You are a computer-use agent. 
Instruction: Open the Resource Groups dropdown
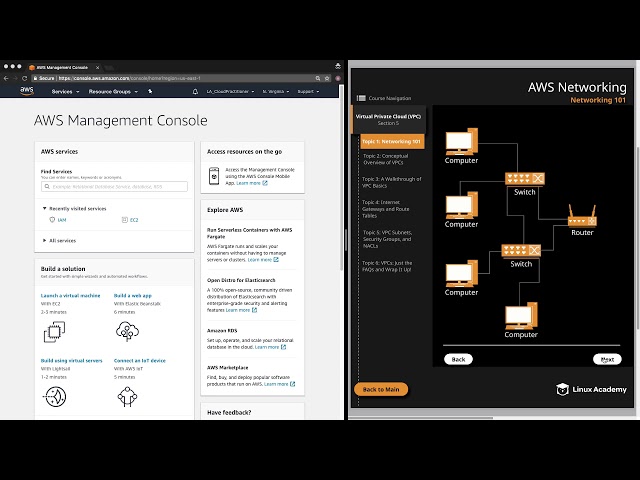coord(113,91)
